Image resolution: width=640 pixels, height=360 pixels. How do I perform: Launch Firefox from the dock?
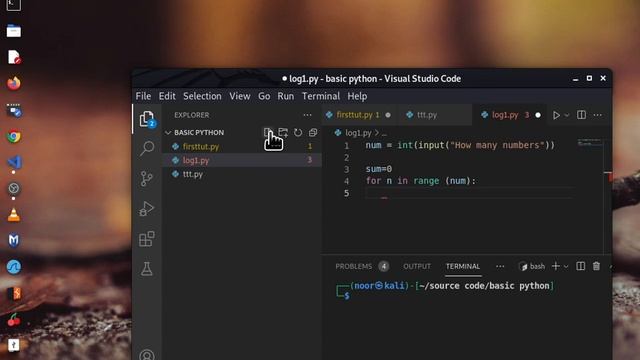click(14, 83)
